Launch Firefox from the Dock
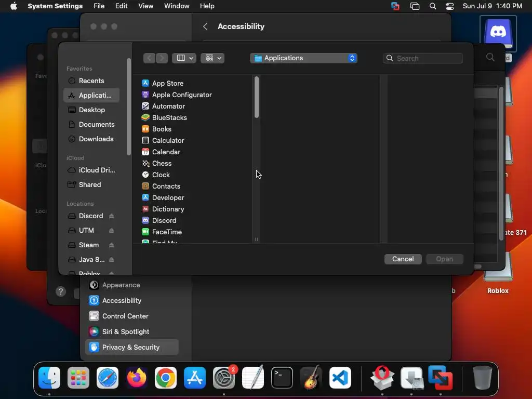 point(137,378)
